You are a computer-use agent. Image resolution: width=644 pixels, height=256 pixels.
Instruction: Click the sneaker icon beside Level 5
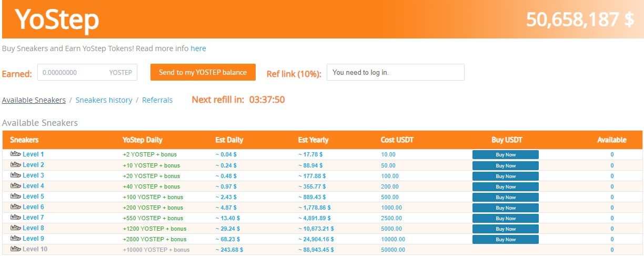pos(15,196)
